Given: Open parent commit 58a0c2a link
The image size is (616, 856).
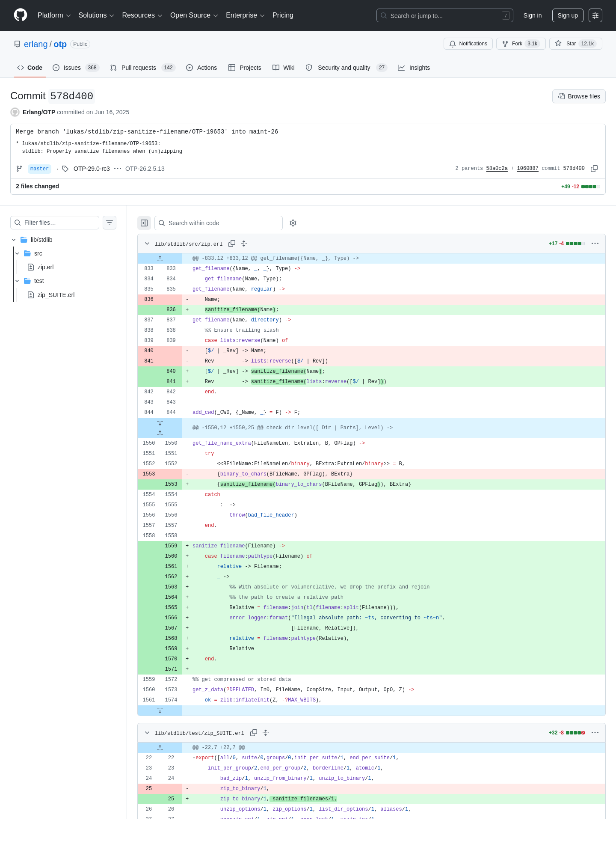Looking at the screenshot, I should (x=497, y=169).
